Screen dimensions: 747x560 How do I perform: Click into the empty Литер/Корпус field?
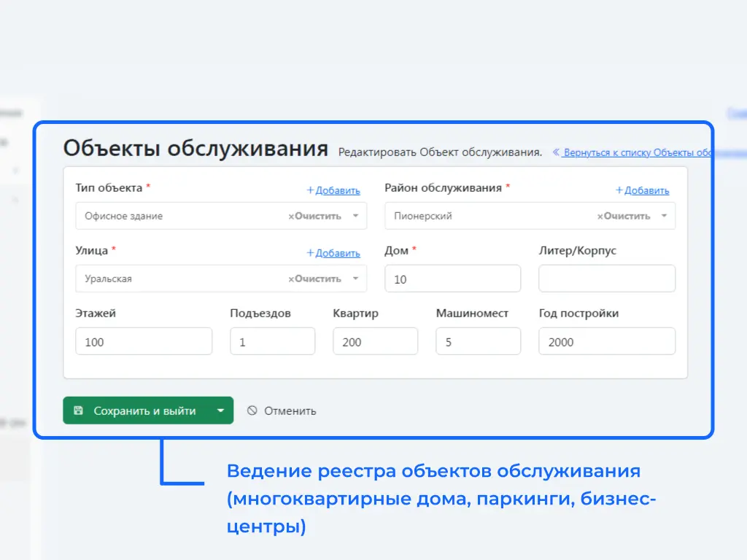(606, 279)
